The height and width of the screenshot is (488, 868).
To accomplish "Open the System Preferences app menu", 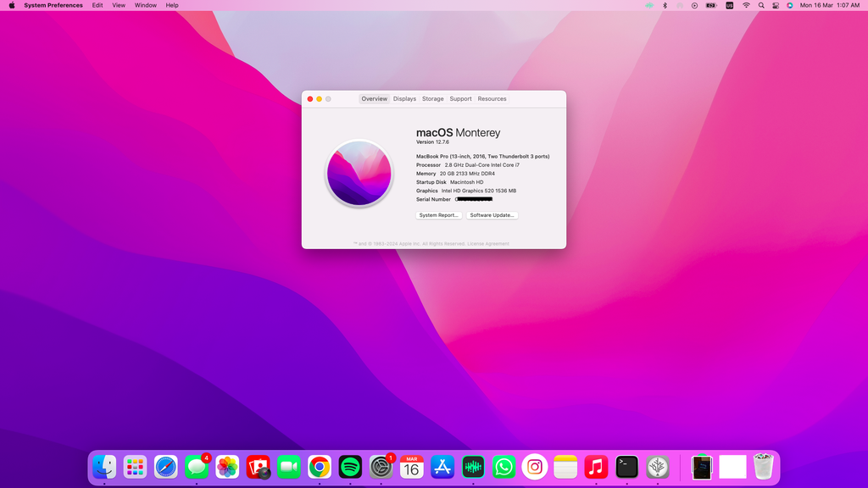I will pyautogui.click(x=53, y=5).
